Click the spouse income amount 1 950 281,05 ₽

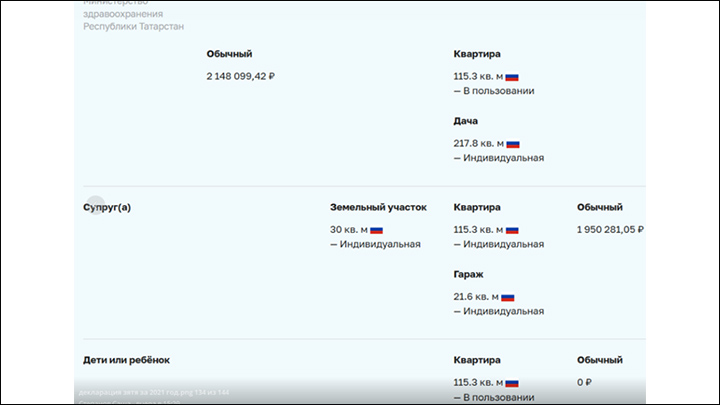tap(610, 229)
